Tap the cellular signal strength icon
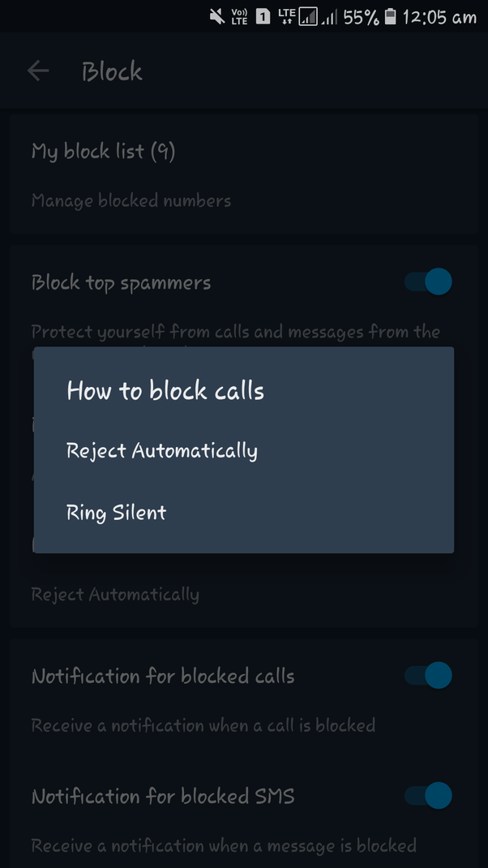 327,16
